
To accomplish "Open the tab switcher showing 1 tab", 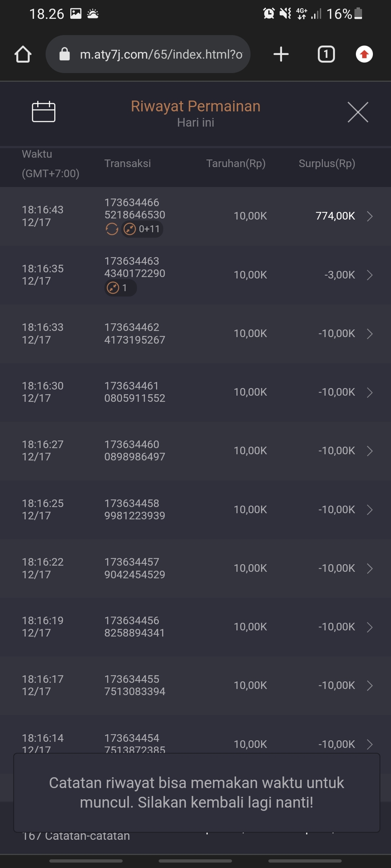I will coord(326,55).
